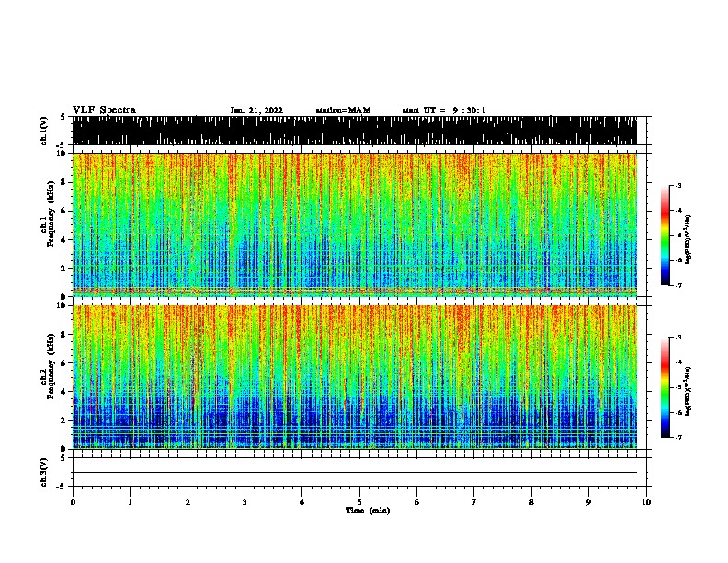
Task: Click the "2" minute tick label
Action: point(188,502)
